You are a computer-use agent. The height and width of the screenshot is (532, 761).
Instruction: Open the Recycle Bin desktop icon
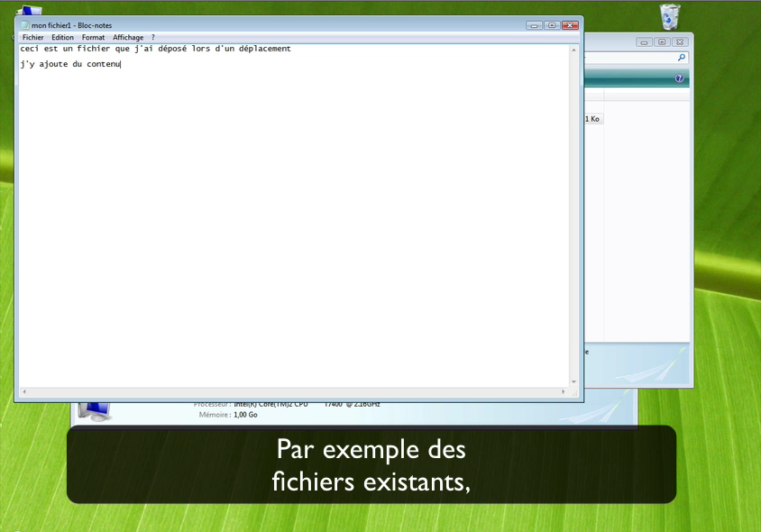click(670, 17)
